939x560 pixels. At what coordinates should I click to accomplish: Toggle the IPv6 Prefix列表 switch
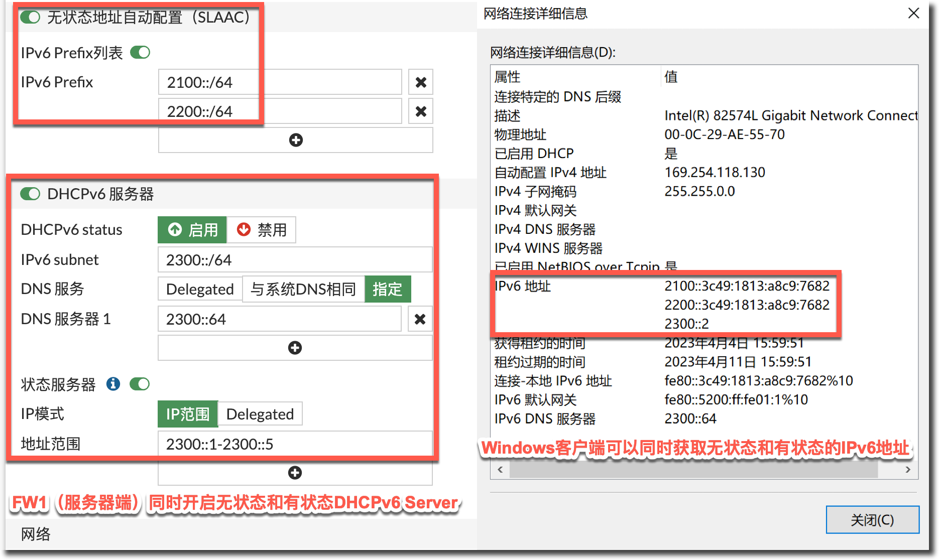[140, 53]
